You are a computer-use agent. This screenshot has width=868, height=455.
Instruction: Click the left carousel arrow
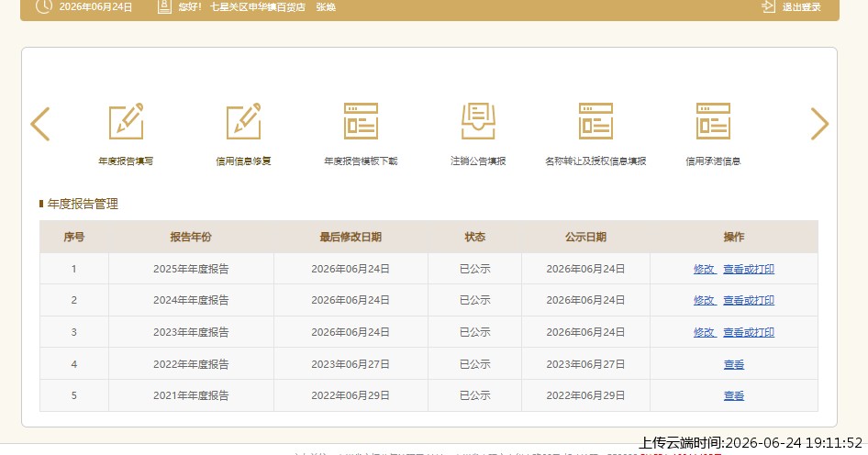(40, 124)
